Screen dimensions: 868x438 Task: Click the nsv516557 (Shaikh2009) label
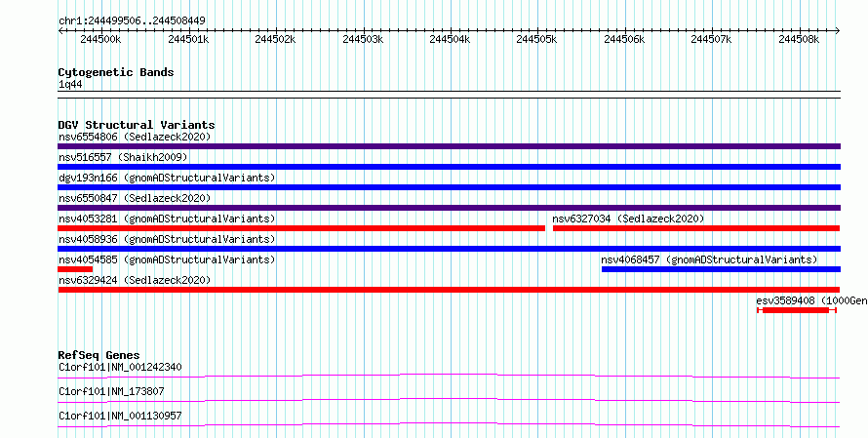[x=123, y=157]
